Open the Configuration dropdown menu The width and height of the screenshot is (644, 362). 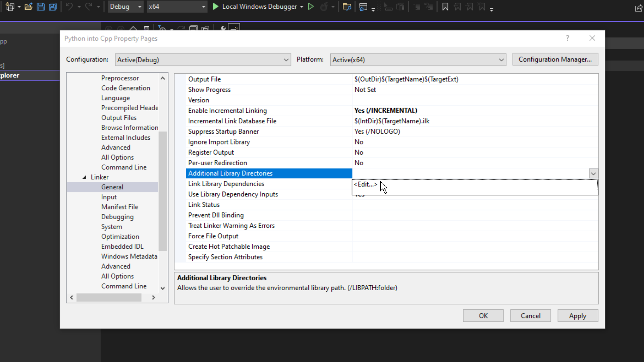pos(203,60)
